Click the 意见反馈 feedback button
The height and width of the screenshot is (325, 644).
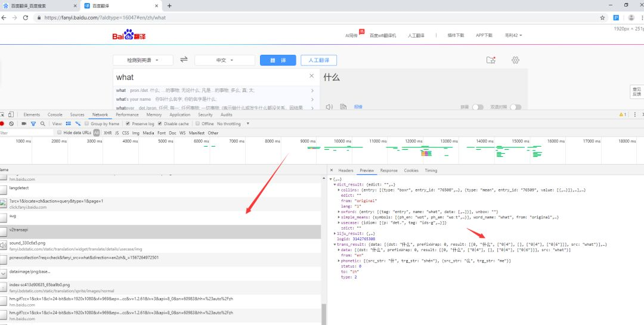click(x=637, y=92)
